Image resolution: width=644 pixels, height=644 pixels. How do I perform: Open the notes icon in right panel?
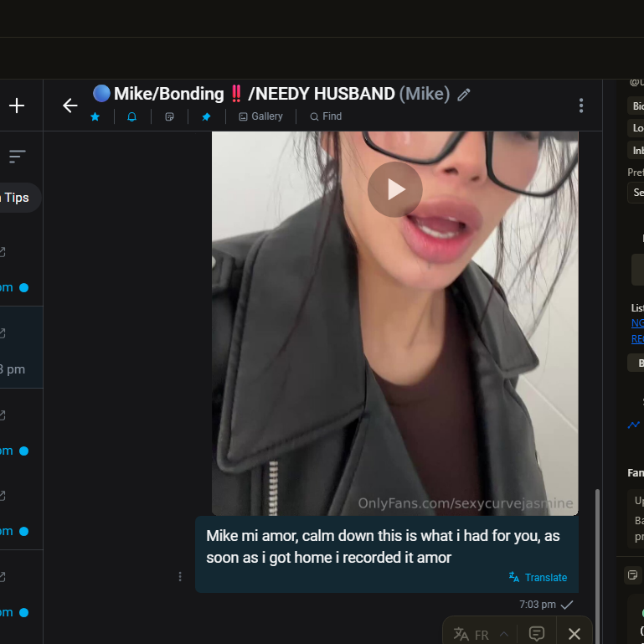pos(632,574)
